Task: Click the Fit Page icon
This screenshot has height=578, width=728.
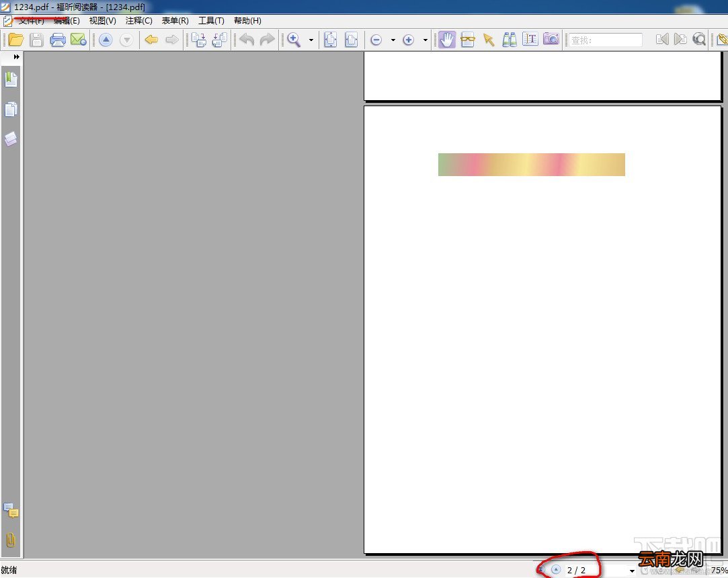Action: click(x=331, y=40)
